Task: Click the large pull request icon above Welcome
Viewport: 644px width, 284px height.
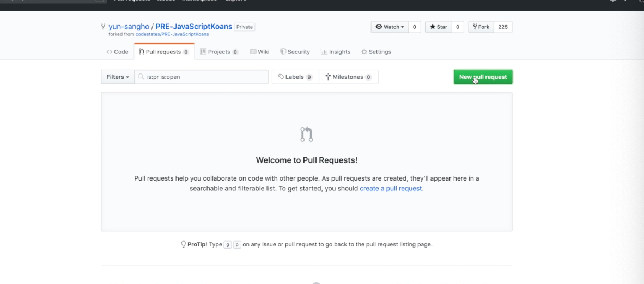Action: (306, 134)
